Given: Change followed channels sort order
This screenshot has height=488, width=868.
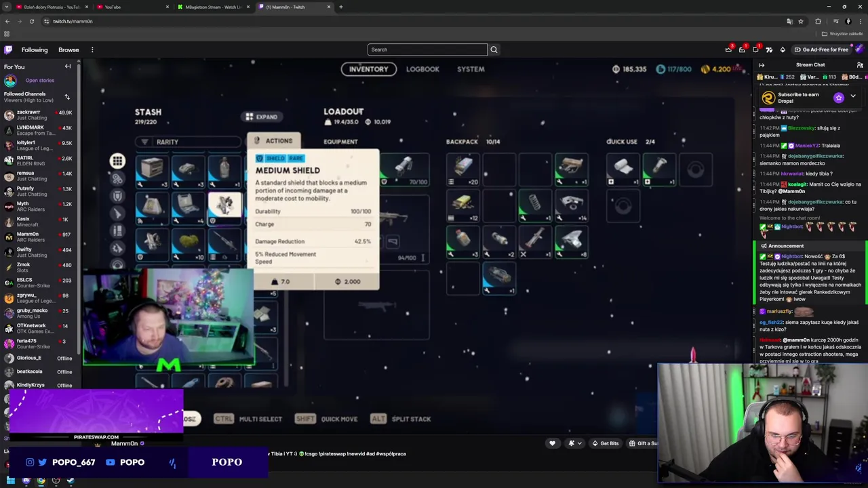Looking at the screenshot, I should [x=67, y=97].
